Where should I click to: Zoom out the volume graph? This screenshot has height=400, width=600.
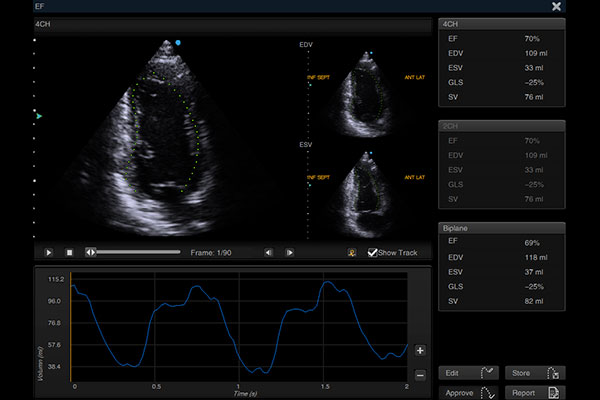(x=420, y=375)
